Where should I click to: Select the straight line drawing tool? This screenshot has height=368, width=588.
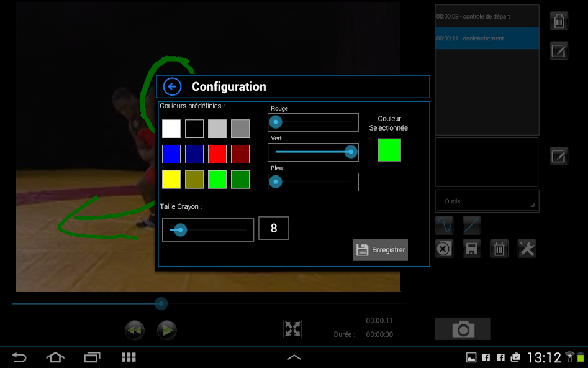pos(472,225)
